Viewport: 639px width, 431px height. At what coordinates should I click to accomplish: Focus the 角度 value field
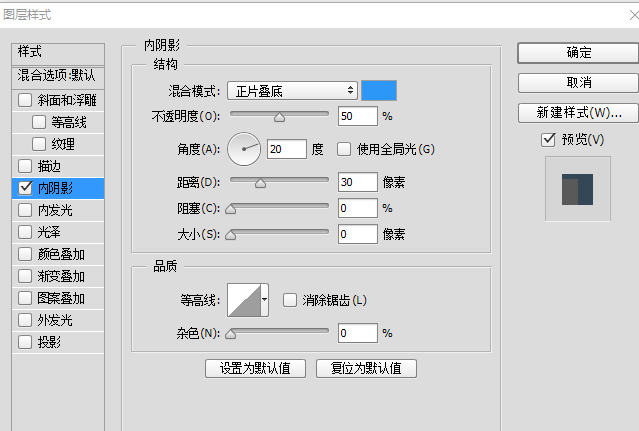(286, 149)
